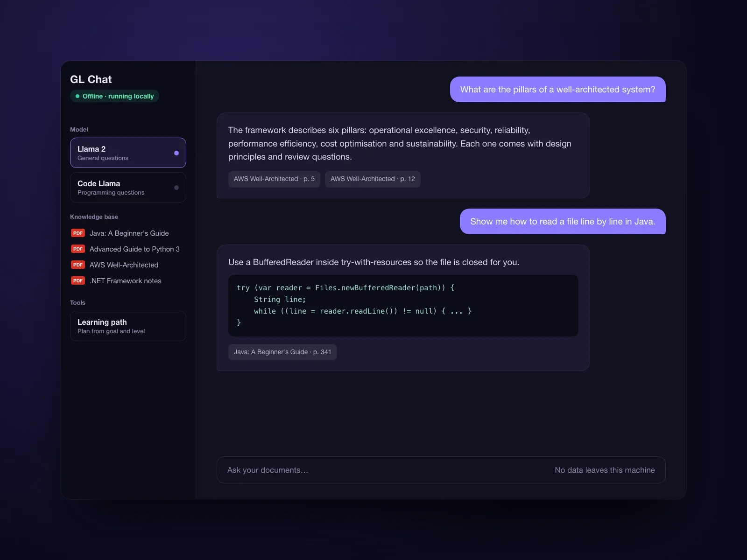The image size is (747, 560).
Task: Click the PDF icon beside .NET Framework notes
Action: tap(78, 280)
